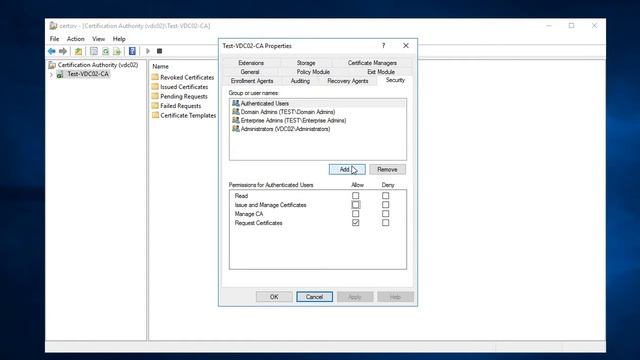Click the Enterprise Admins group icon
This screenshot has width=640, height=360.
point(236,120)
